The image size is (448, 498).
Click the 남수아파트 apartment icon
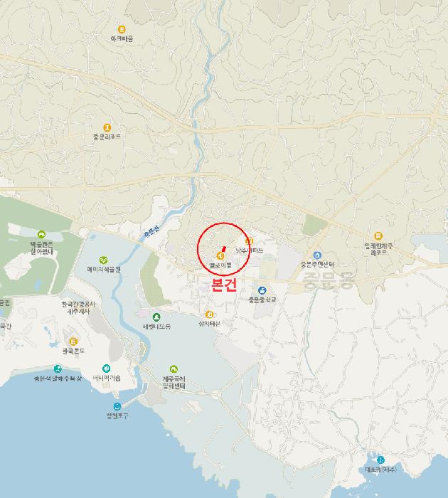pyautogui.click(x=249, y=241)
